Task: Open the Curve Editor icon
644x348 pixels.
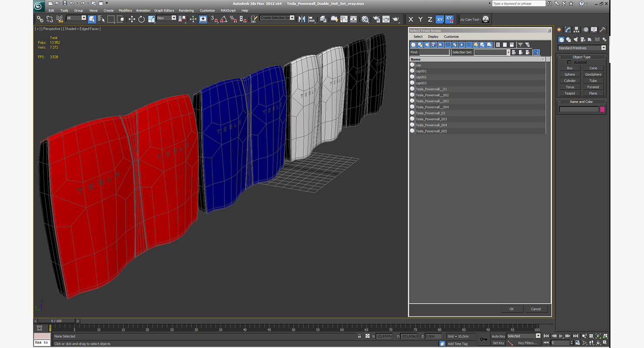Action: [x=344, y=19]
